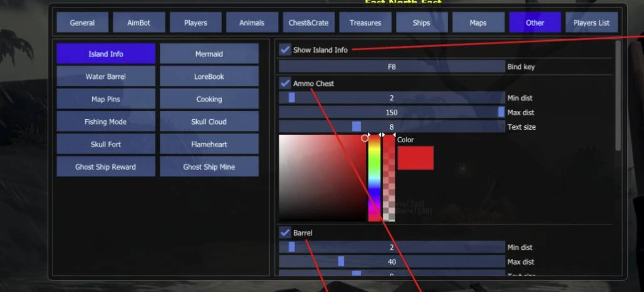This screenshot has height=292, width=644.
Task: Click the settings panel vertical scrollbar
Action: tap(618, 95)
